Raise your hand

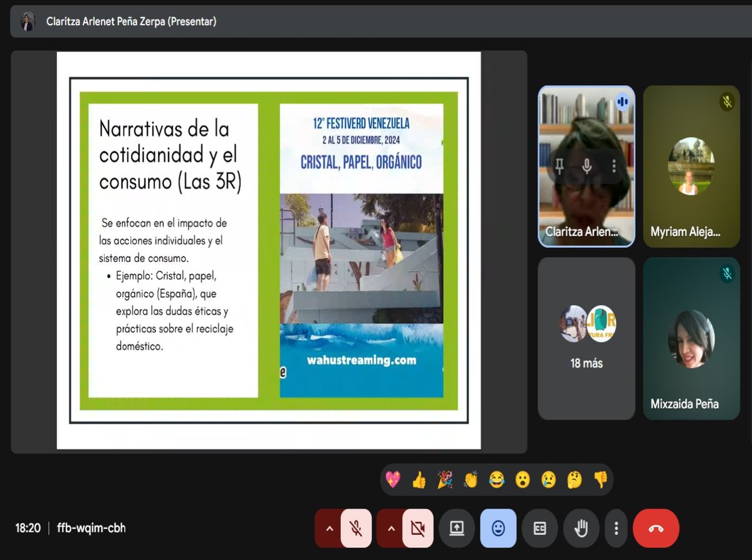tap(581, 529)
